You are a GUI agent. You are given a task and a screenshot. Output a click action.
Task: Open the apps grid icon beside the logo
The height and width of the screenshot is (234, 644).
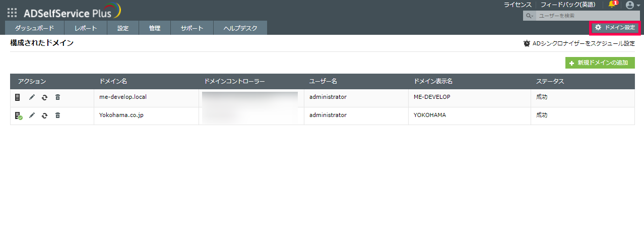[12, 13]
